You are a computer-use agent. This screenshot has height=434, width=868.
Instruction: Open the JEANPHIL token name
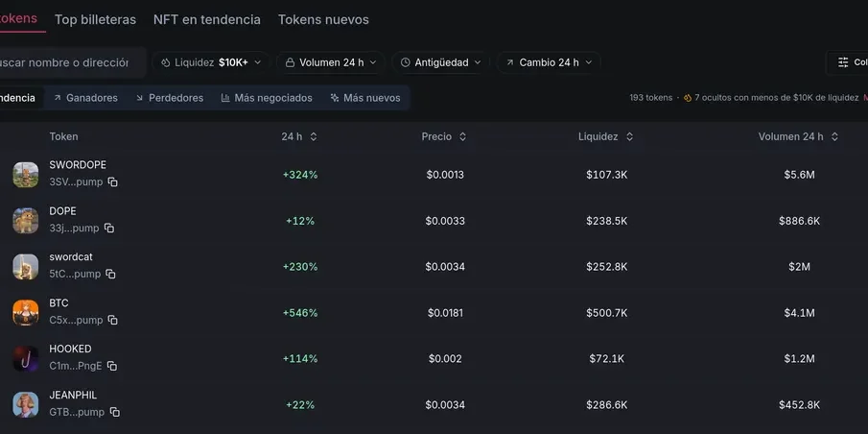(73, 395)
